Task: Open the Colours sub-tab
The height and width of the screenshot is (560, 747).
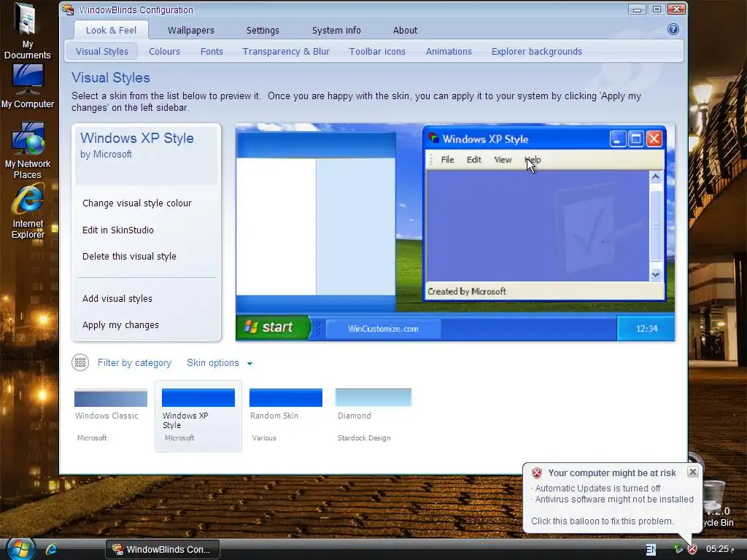Action: [164, 52]
